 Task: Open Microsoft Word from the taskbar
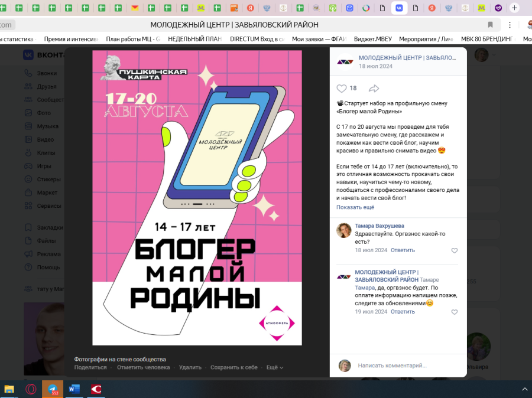[x=74, y=389]
